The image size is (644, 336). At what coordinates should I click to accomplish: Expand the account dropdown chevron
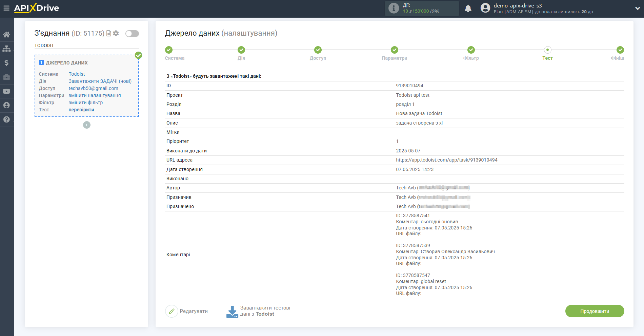pos(638,8)
